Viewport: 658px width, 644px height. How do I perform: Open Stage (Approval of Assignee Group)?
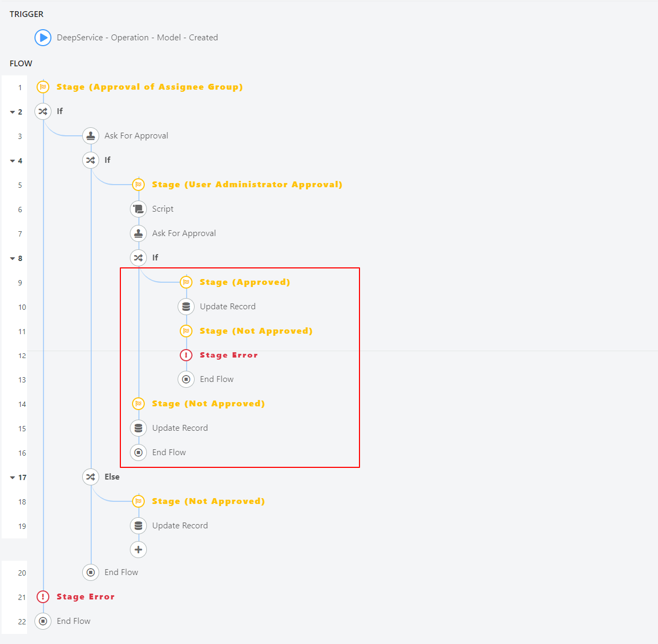pyautogui.click(x=150, y=87)
